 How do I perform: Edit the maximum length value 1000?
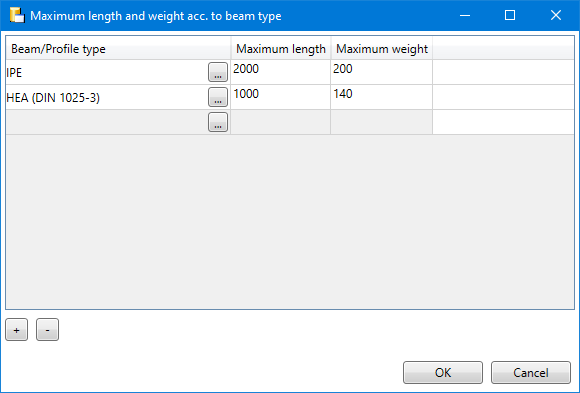(281, 97)
